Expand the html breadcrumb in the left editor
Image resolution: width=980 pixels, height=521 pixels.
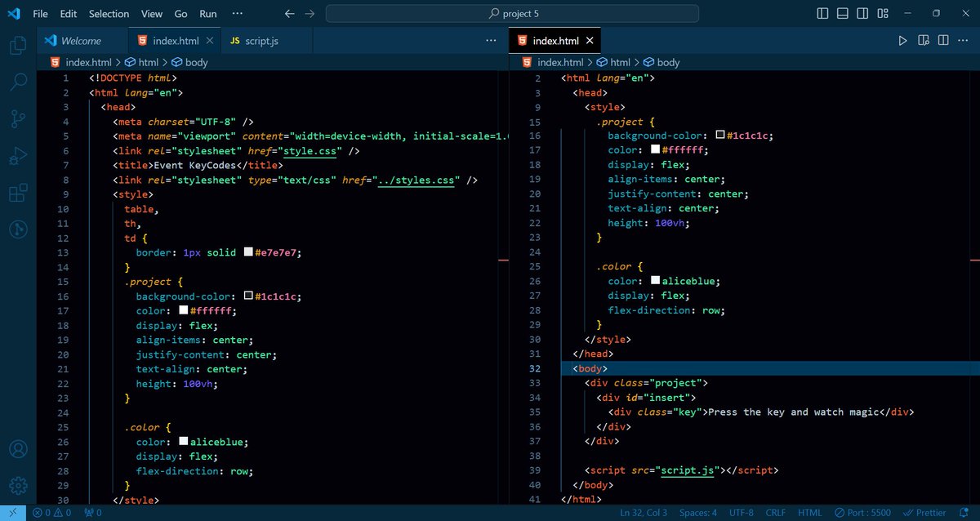click(x=141, y=62)
